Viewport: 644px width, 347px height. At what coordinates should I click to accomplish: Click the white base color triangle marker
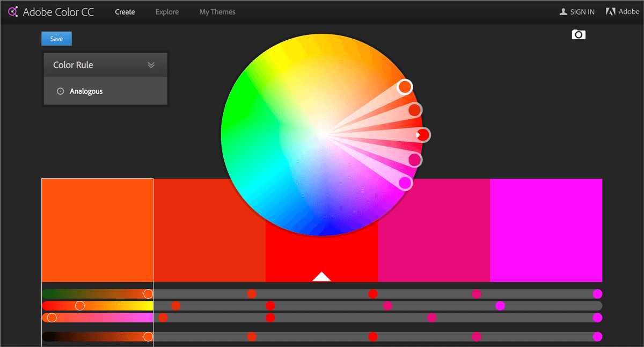321,276
